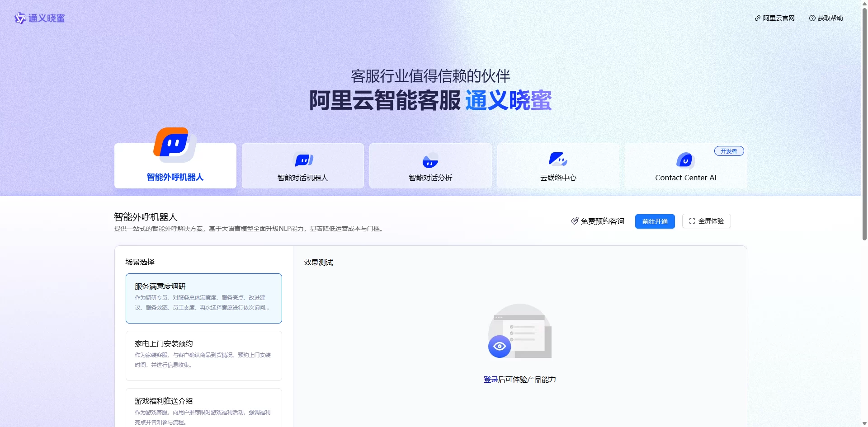This screenshot has width=868, height=427.
Task: Click the 智能对话机器人 chat bubble icon
Action: [x=303, y=160]
